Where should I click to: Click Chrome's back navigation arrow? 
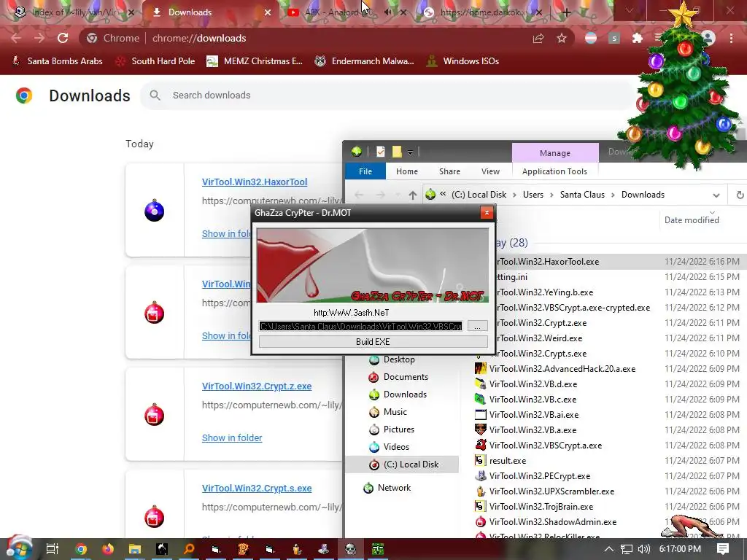16,38
